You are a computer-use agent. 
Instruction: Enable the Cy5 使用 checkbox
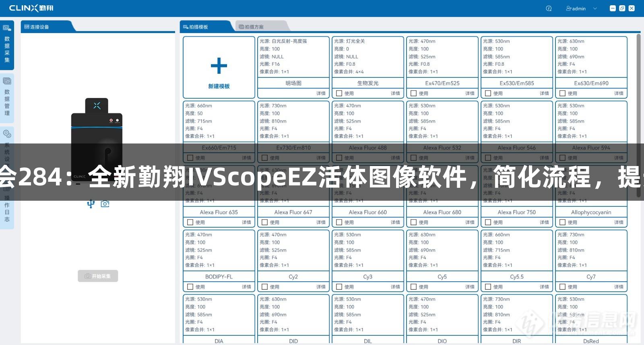point(414,287)
